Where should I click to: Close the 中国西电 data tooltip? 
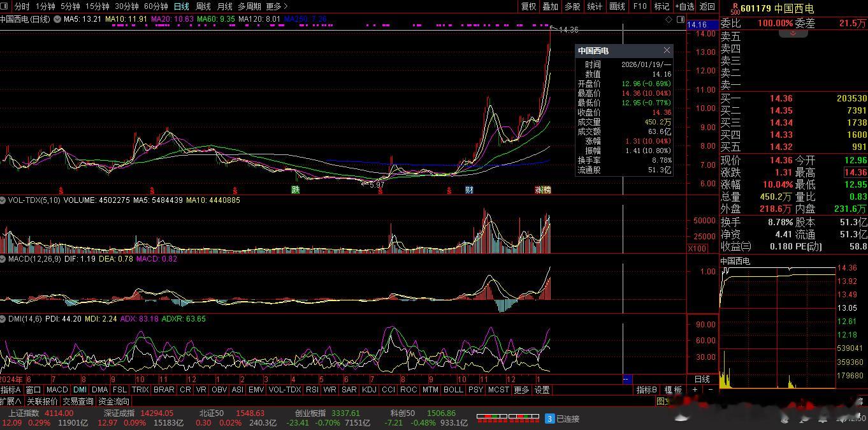click(667, 50)
